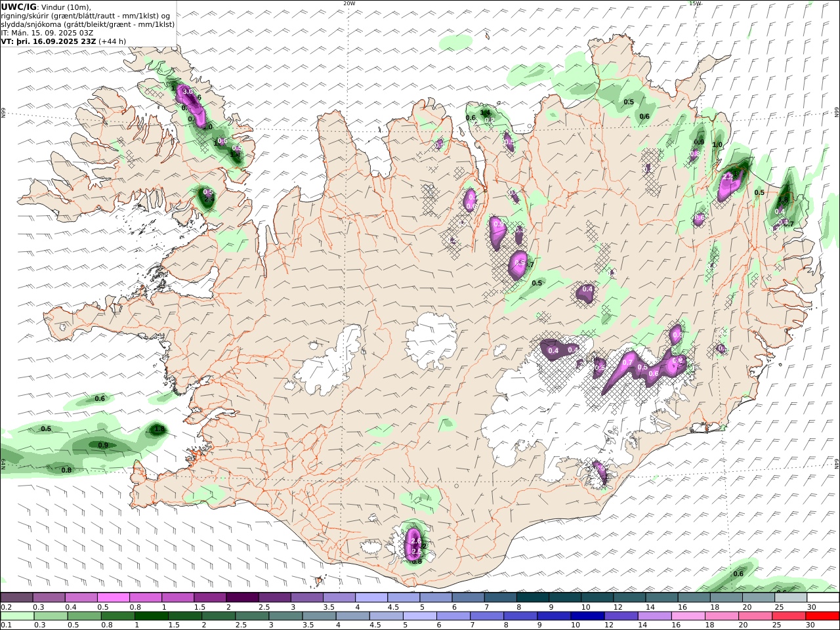840x630 pixels.
Task: Click the bright pink 0.5 legend swatch
Action: (113, 598)
